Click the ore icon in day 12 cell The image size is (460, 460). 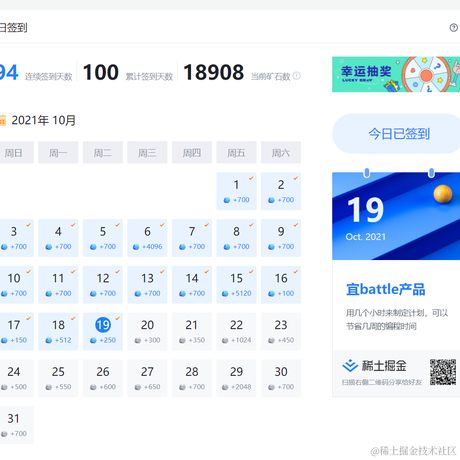click(x=93, y=294)
